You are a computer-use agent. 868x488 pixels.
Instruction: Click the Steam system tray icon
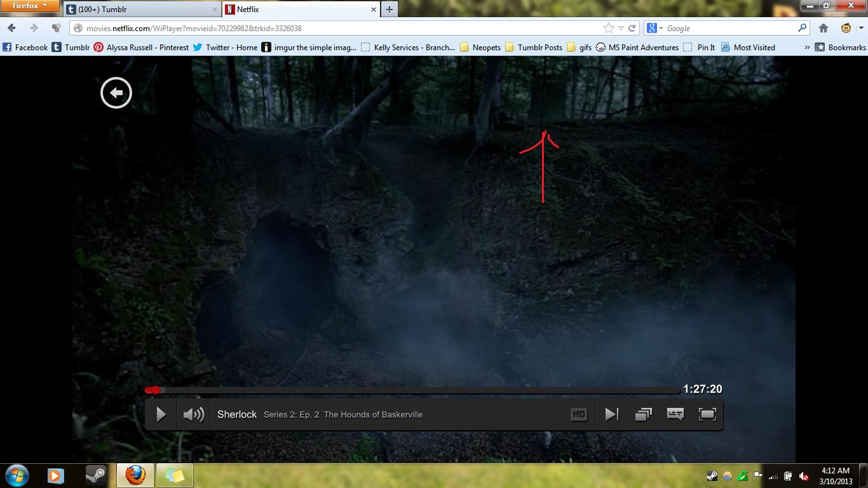click(712, 476)
